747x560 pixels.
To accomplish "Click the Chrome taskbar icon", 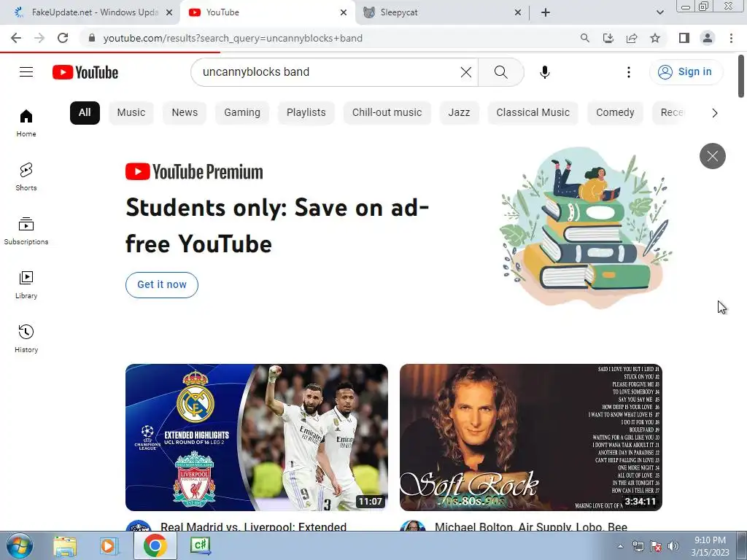I will click(155, 545).
